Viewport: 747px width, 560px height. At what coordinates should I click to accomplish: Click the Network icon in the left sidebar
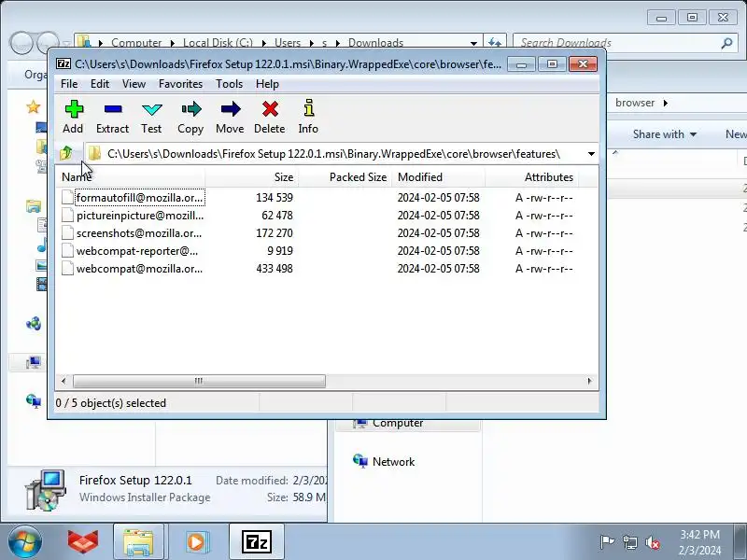(x=34, y=401)
